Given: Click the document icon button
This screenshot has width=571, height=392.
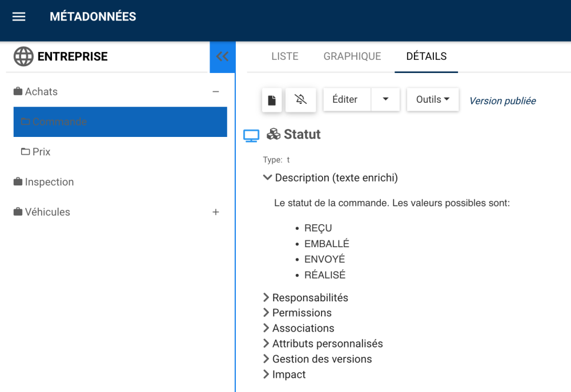Looking at the screenshot, I should (x=272, y=100).
